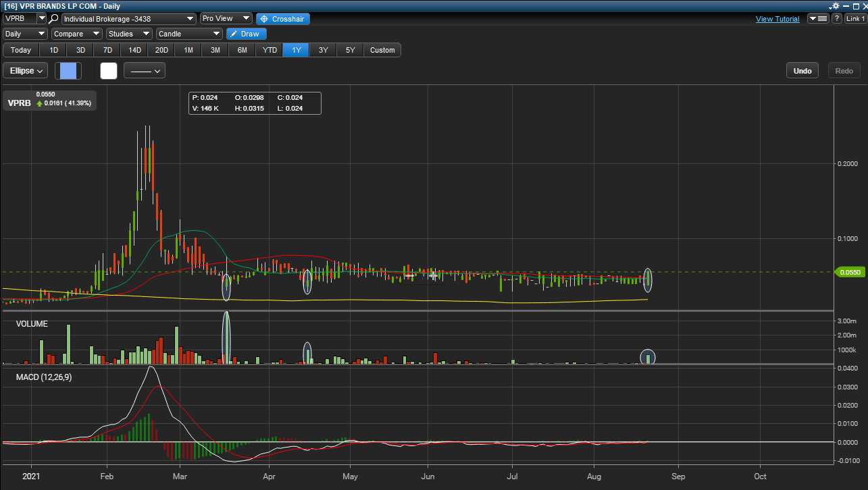Screen dimensions: 868x490
Task: Click the Link 1 button
Action: 855,19
